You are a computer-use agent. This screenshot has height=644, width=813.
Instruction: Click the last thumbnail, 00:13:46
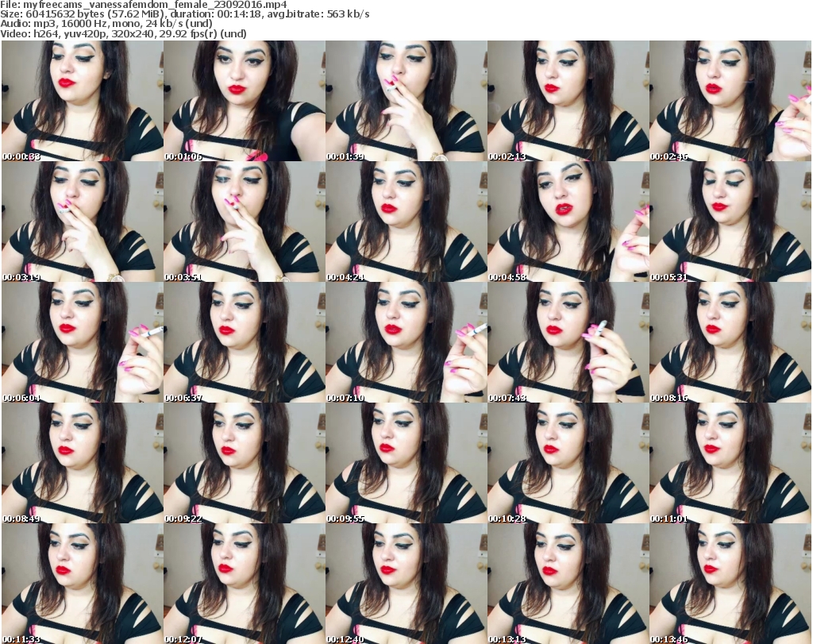point(730,584)
